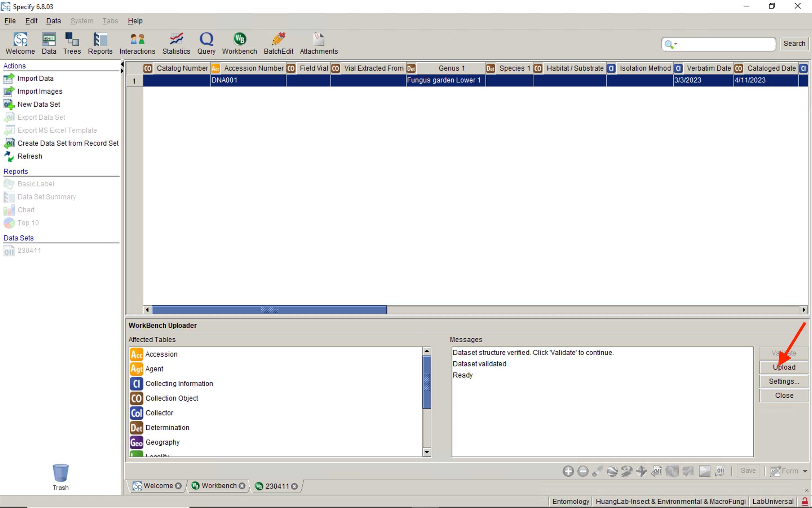The width and height of the screenshot is (812, 508).
Task: Open the Help menu
Action: [x=135, y=21]
